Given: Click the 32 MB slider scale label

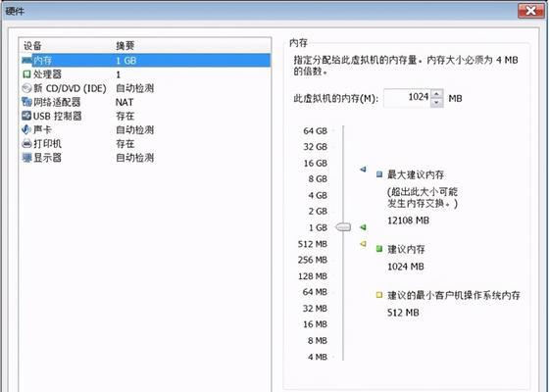Looking at the screenshot, I should (x=315, y=308).
